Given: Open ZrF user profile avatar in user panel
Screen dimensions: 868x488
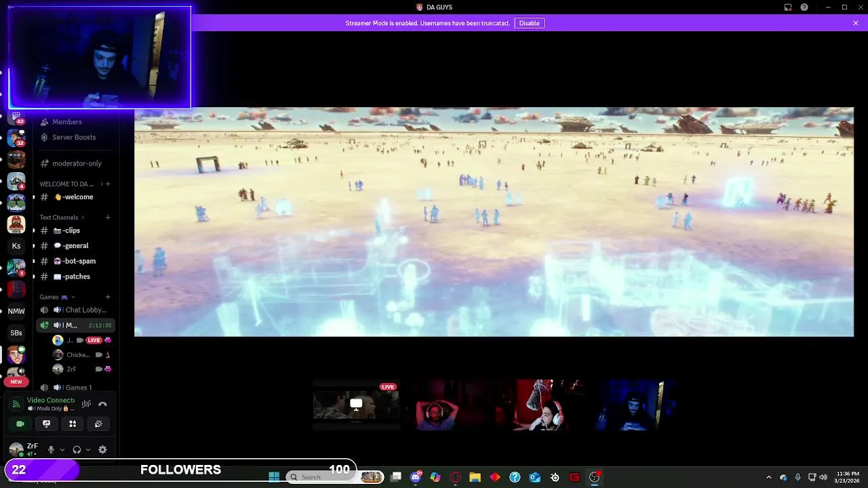Looking at the screenshot, I should point(16,450).
